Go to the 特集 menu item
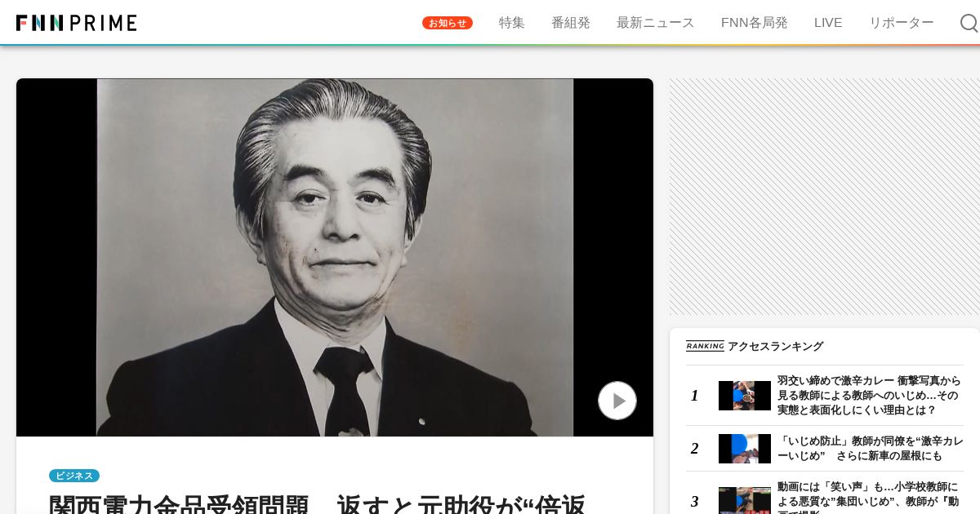 coord(512,23)
